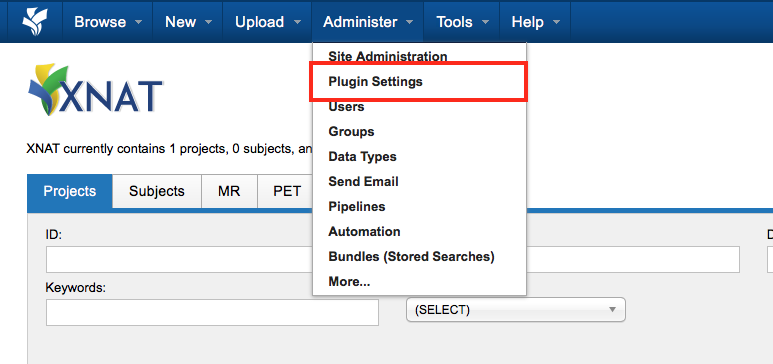The height and width of the screenshot is (364, 773).
Task: Open the Help menu
Action: [535, 22]
